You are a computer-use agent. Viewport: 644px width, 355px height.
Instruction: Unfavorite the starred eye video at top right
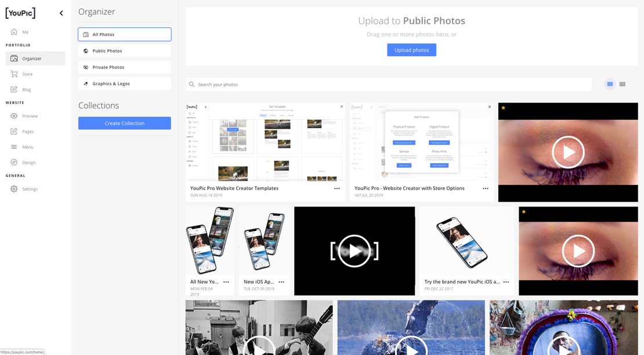tap(504, 107)
